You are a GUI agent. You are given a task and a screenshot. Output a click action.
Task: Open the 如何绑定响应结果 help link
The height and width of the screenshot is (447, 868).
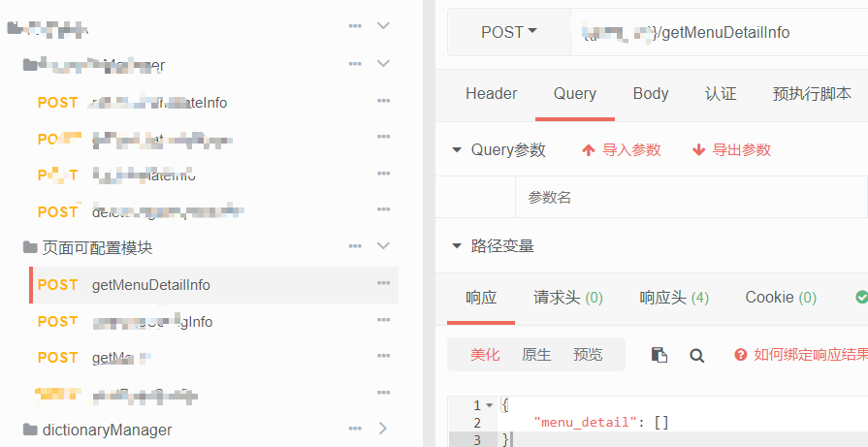click(x=811, y=355)
